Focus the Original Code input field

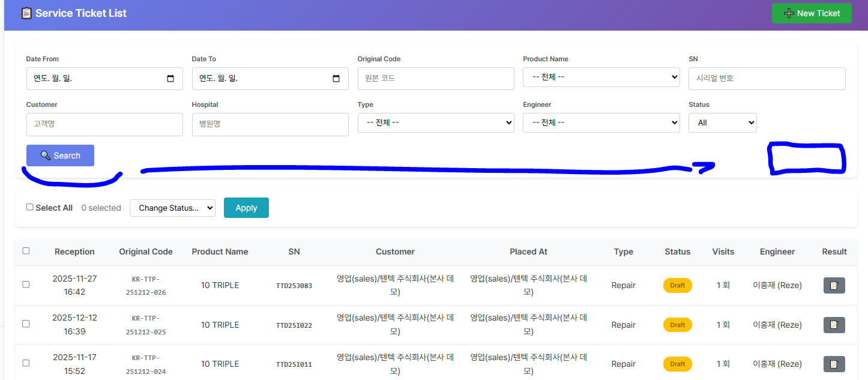[x=435, y=79]
